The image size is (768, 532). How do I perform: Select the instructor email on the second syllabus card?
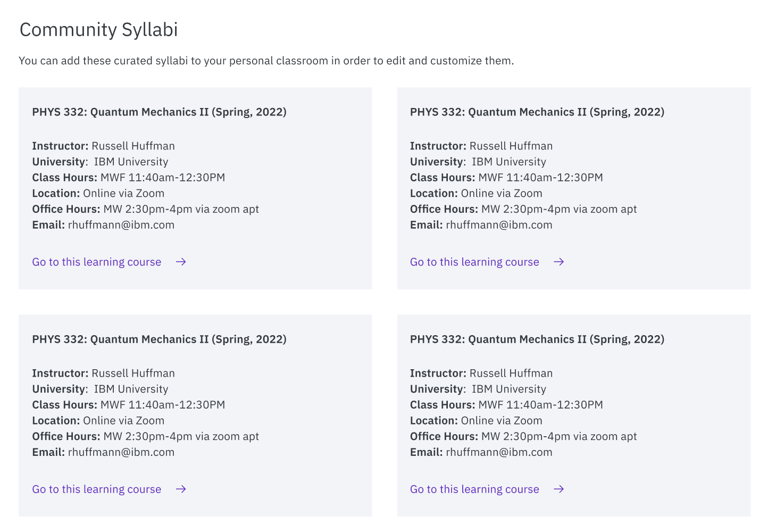498,225
